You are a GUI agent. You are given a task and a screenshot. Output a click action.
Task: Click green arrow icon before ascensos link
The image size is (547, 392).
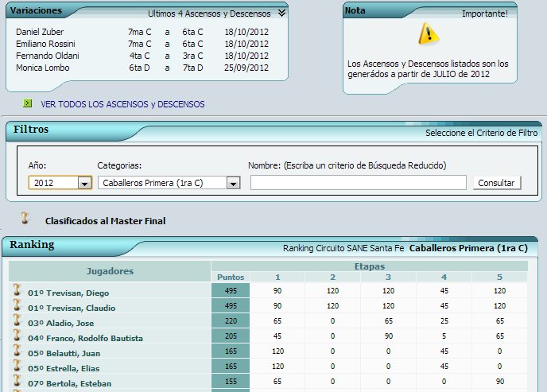(x=28, y=103)
